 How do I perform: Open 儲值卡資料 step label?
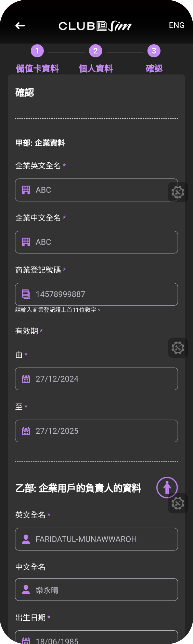[37, 69]
